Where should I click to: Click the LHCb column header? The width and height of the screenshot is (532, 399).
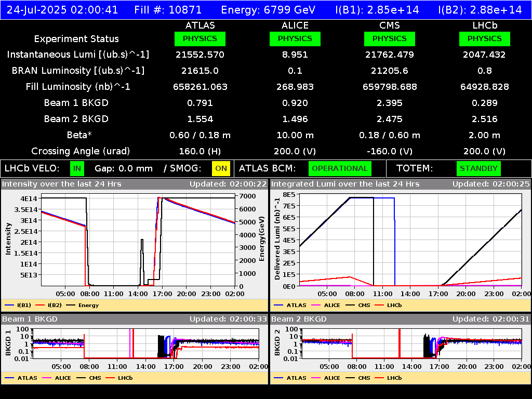point(485,25)
